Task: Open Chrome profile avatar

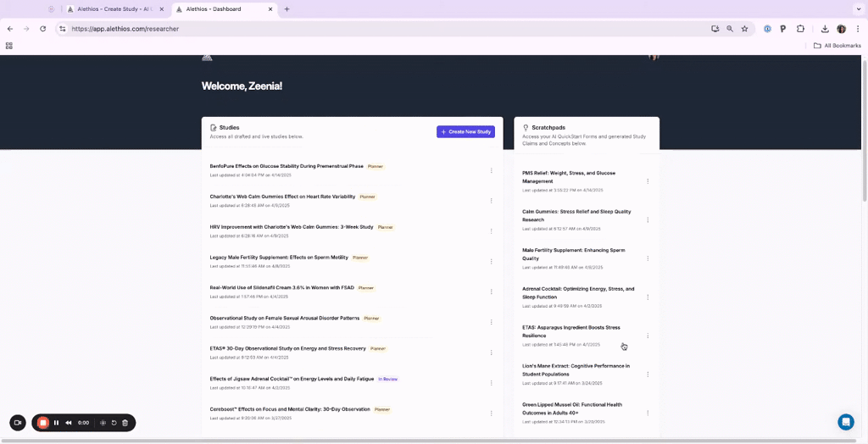Action: [x=842, y=29]
